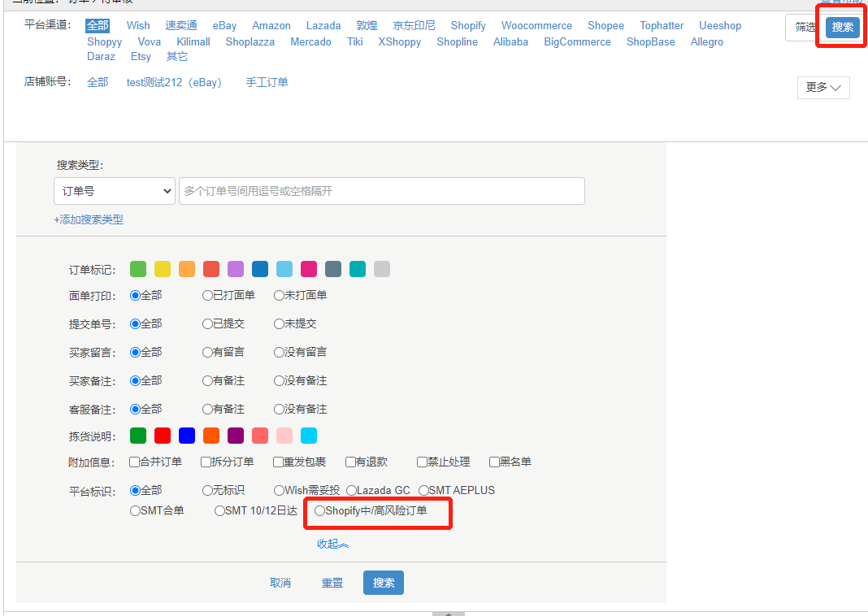Select 其它 platform channel
Viewport: 868px width, 616px height.
177,56
